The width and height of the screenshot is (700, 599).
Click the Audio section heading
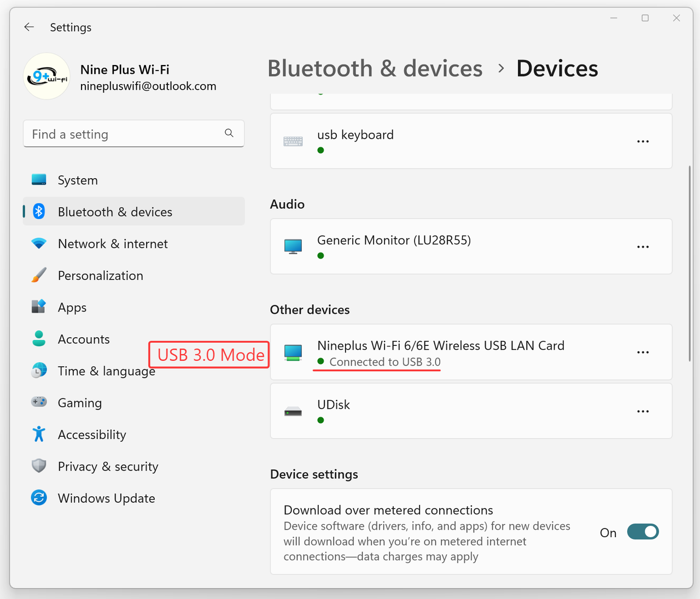pyautogui.click(x=287, y=204)
